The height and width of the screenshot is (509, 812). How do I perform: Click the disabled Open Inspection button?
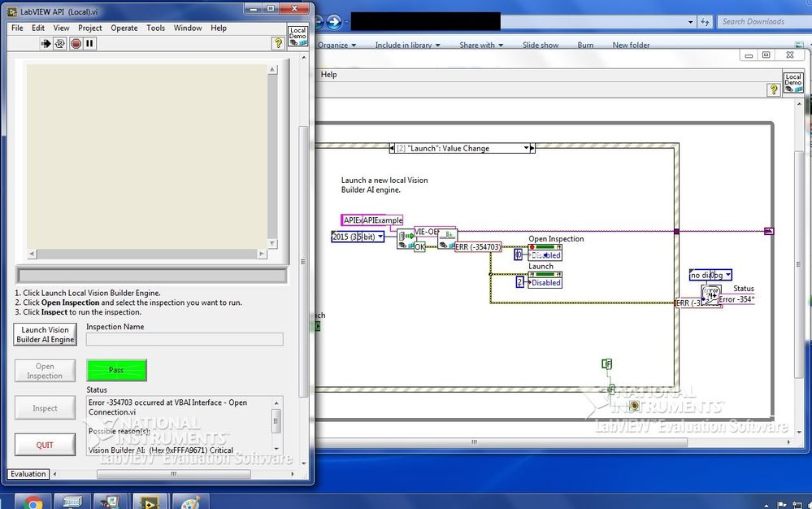[45, 371]
